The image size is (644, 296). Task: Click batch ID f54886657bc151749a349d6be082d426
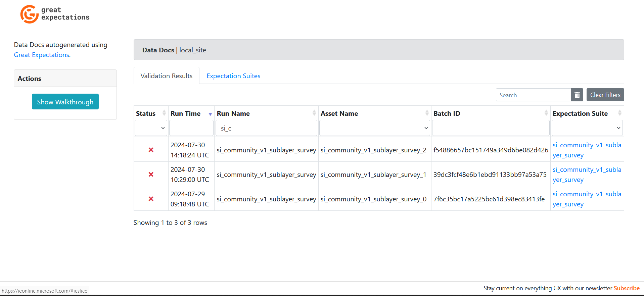pos(491,150)
